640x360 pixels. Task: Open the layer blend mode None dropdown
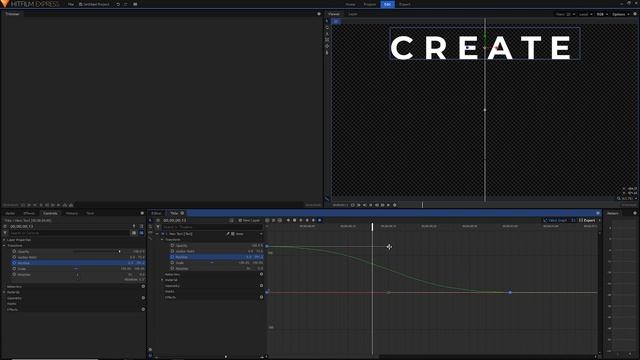pos(247,234)
